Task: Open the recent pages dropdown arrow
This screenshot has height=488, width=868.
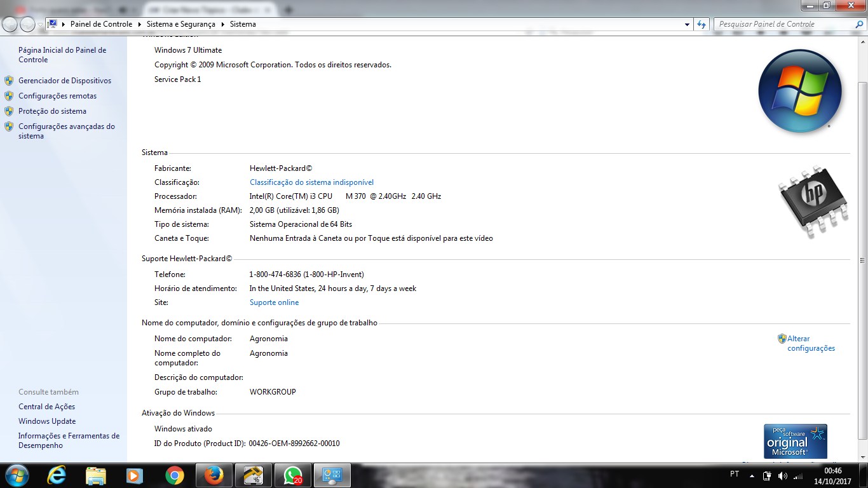Action: pyautogui.click(x=41, y=25)
